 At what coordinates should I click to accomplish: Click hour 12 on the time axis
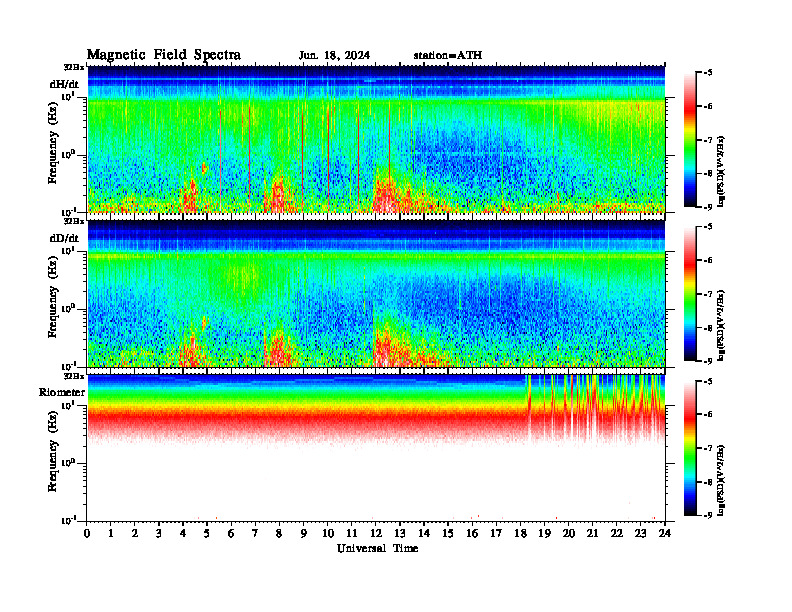375,533
